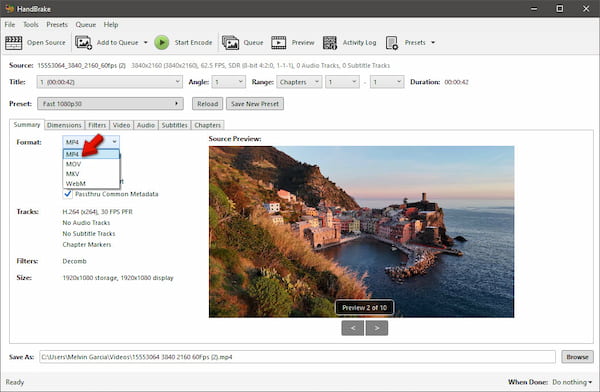Open the When Done dropdown
This screenshot has width=600, height=392.
pyautogui.click(x=572, y=382)
